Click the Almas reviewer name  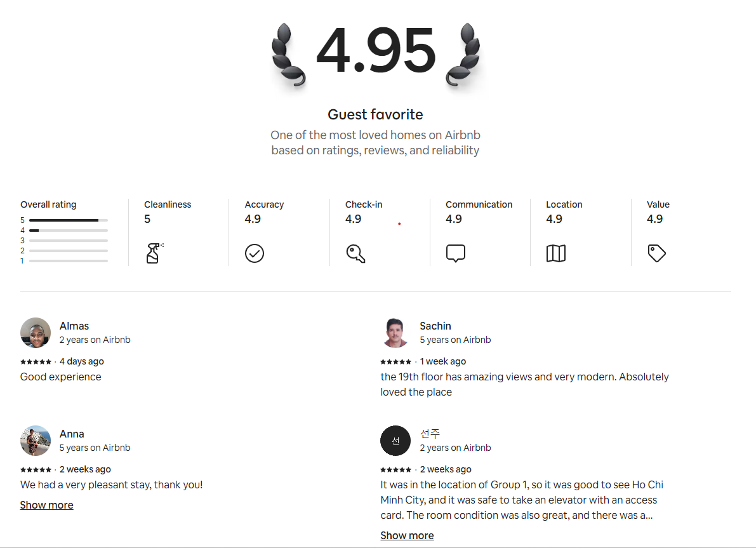point(74,326)
